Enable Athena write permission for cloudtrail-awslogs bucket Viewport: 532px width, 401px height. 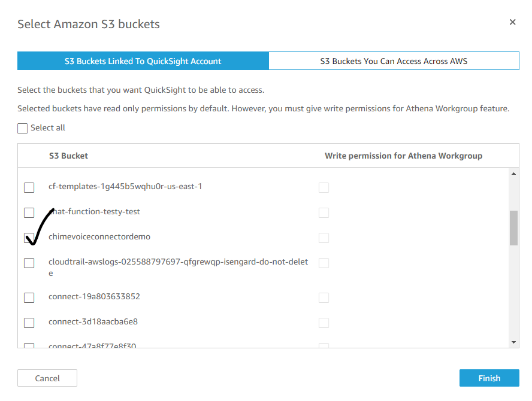coord(324,263)
